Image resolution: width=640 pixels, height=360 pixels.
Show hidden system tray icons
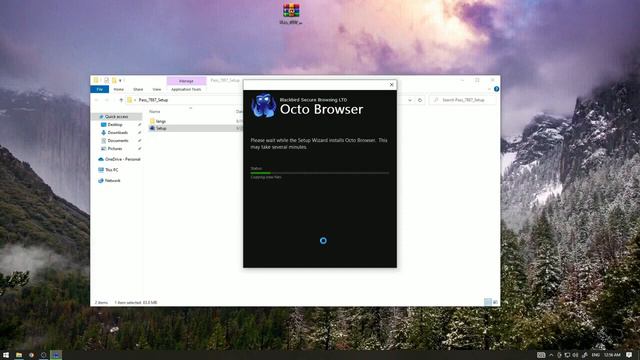point(551,355)
